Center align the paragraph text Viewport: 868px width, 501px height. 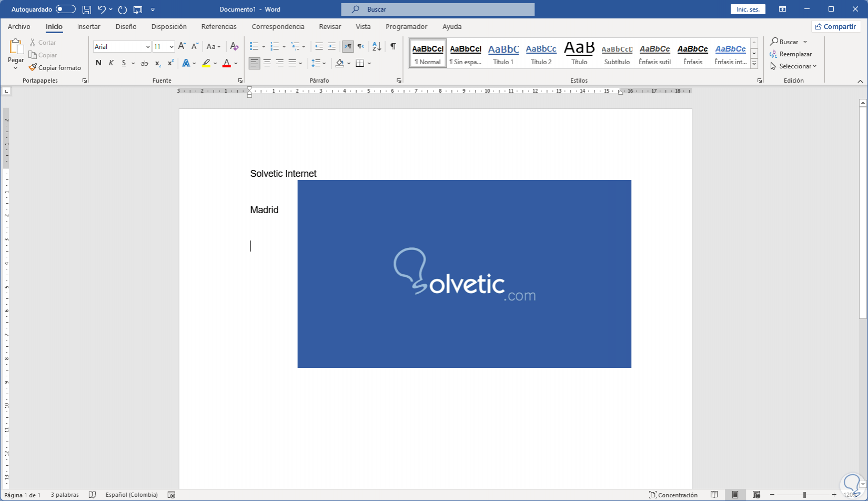(x=267, y=63)
